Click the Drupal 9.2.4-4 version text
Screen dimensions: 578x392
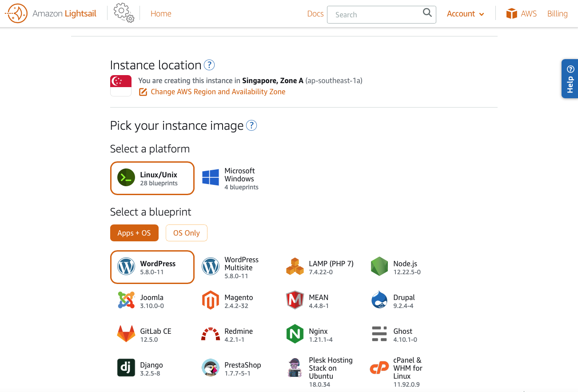403,306
